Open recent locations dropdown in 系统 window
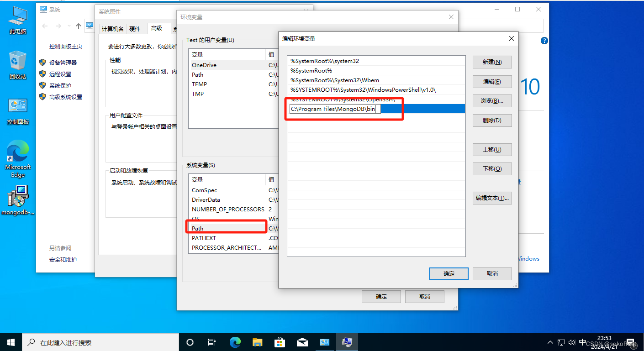 pos(69,26)
